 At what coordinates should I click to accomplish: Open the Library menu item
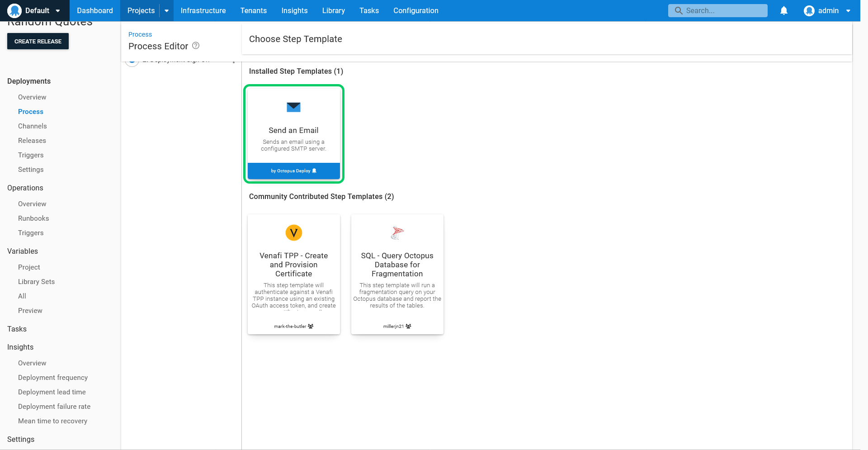334,10
